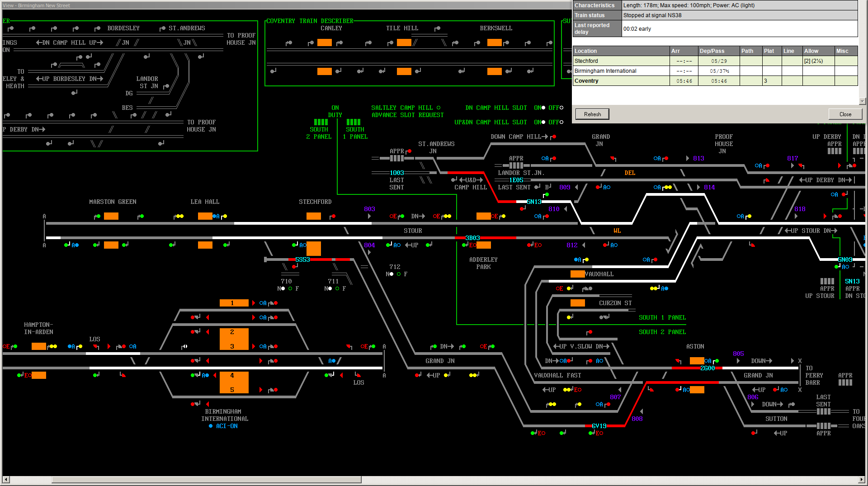The image size is (868, 486).
Task: Set UP&DN Camp Hill Slot to OFF
Action: pyautogui.click(x=561, y=122)
